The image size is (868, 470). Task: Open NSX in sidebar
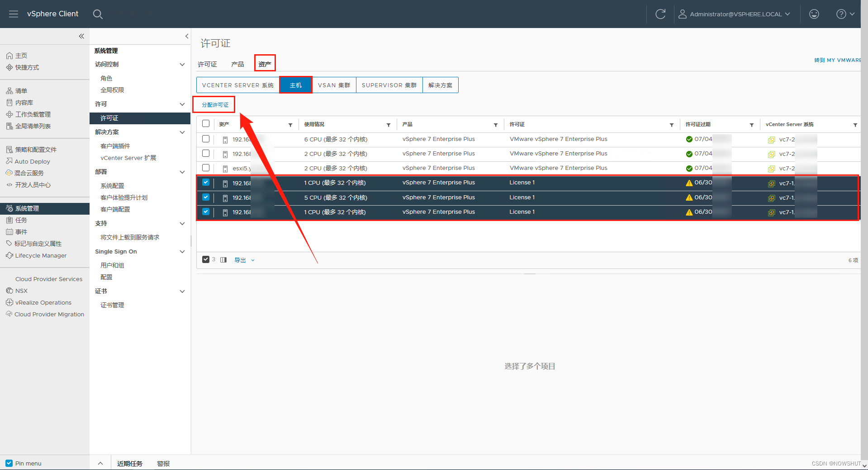[17, 291]
